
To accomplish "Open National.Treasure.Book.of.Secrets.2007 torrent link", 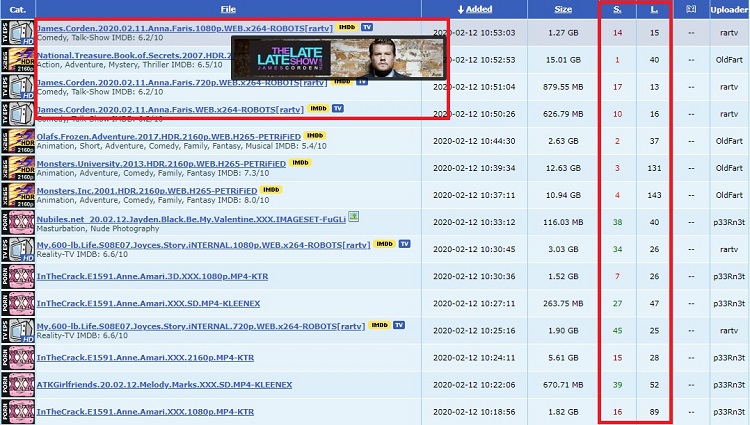I will click(134, 55).
